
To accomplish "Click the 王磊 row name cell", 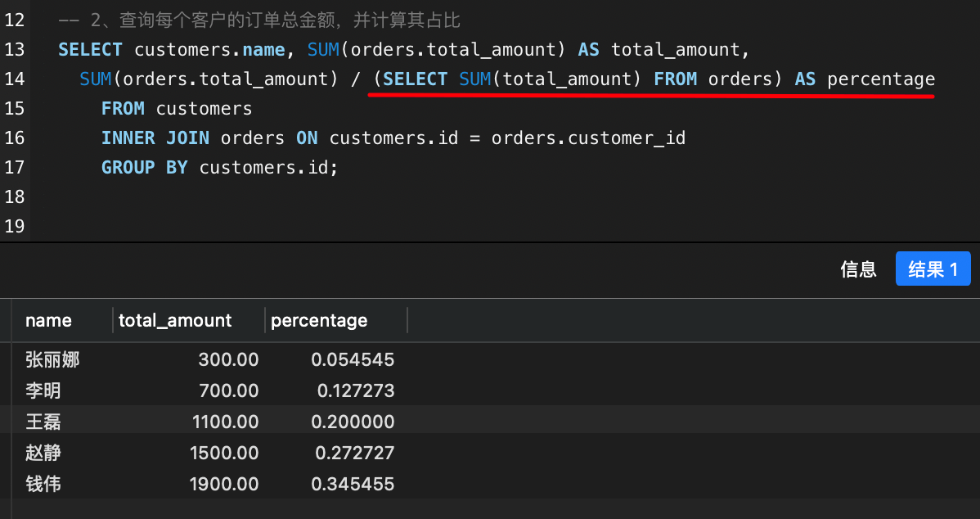I will [43, 422].
